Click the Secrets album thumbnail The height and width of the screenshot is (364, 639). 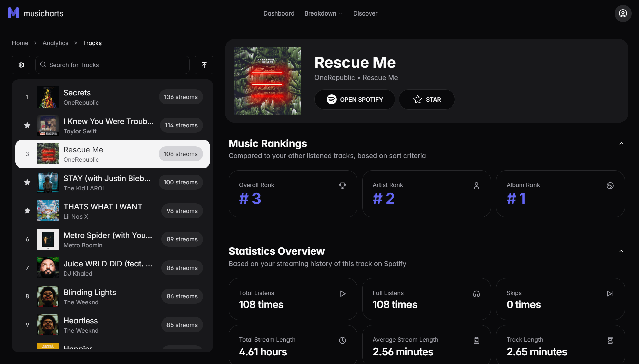(x=48, y=97)
